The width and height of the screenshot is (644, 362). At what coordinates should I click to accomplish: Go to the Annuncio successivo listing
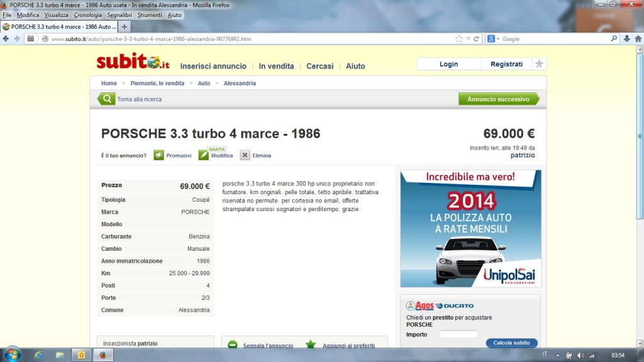pyautogui.click(x=499, y=99)
